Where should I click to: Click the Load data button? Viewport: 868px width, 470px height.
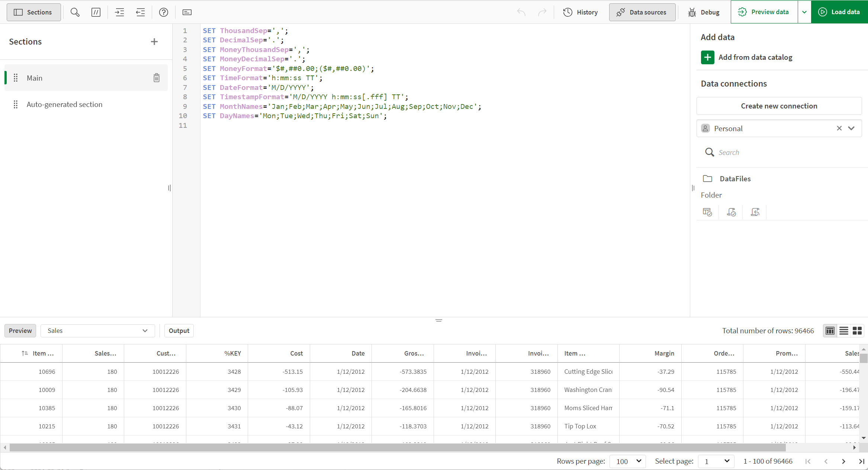point(839,12)
